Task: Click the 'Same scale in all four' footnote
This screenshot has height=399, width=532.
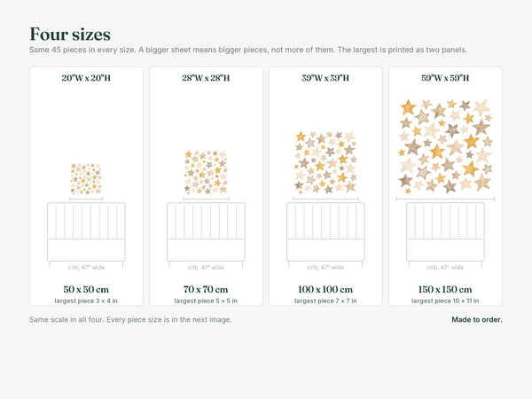Action: (x=130, y=319)
